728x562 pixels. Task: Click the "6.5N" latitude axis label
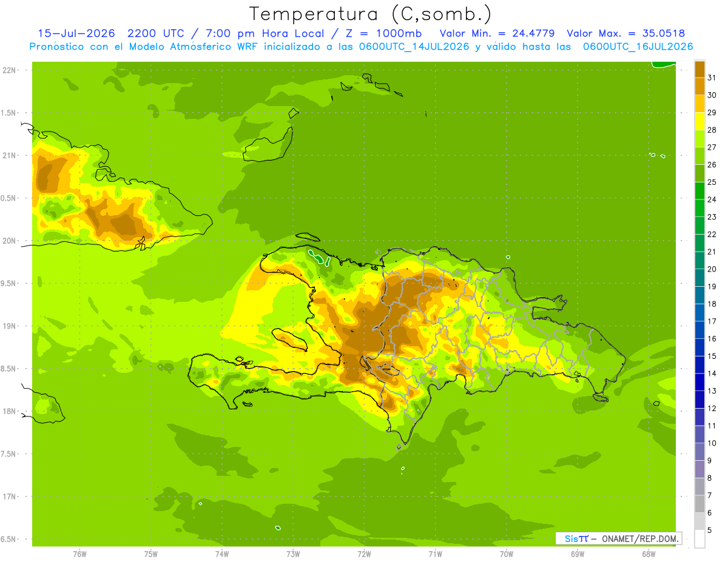tap(10, 539)
